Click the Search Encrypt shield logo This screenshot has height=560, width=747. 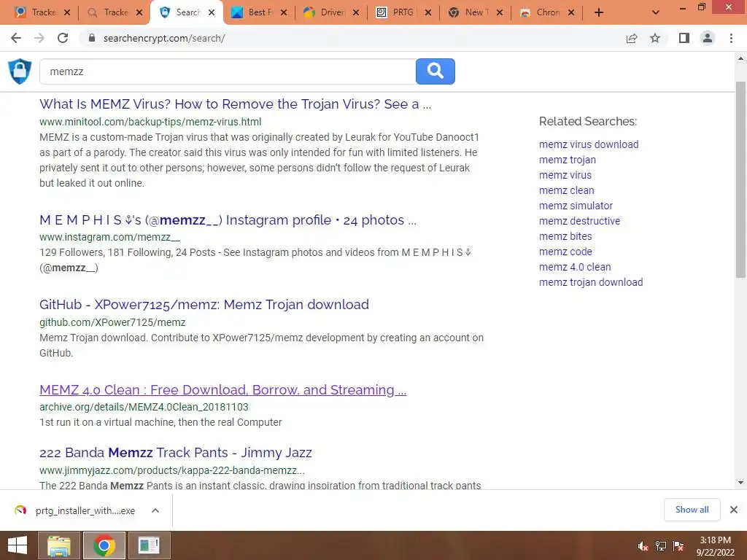point(20,71)
